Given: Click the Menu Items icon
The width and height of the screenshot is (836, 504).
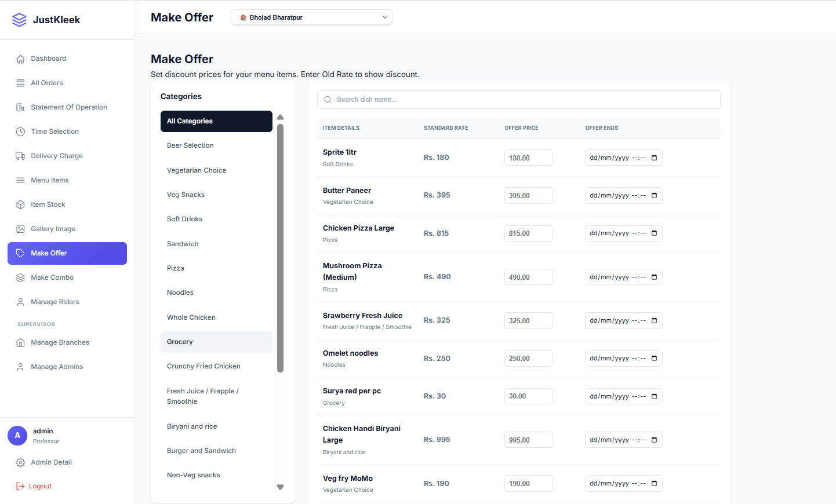Looking at the screenshot, I should (x=20, y=181).
